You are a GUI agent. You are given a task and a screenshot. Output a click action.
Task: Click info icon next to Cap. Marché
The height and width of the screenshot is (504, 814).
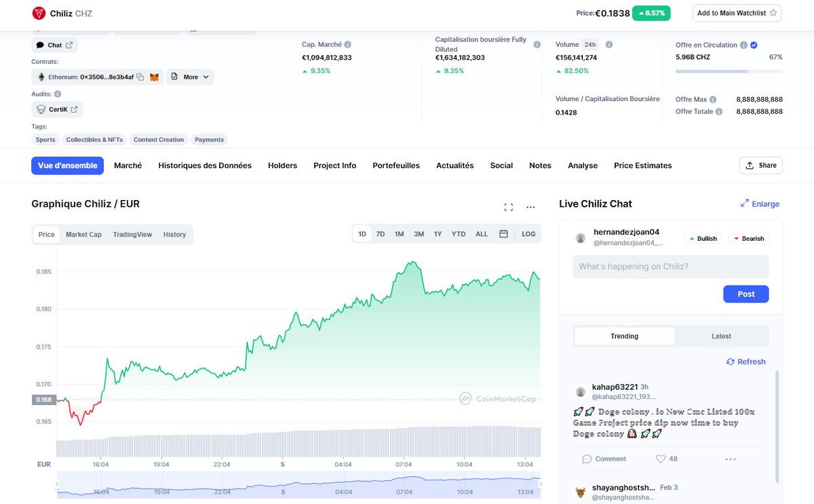tap(348, 44)
